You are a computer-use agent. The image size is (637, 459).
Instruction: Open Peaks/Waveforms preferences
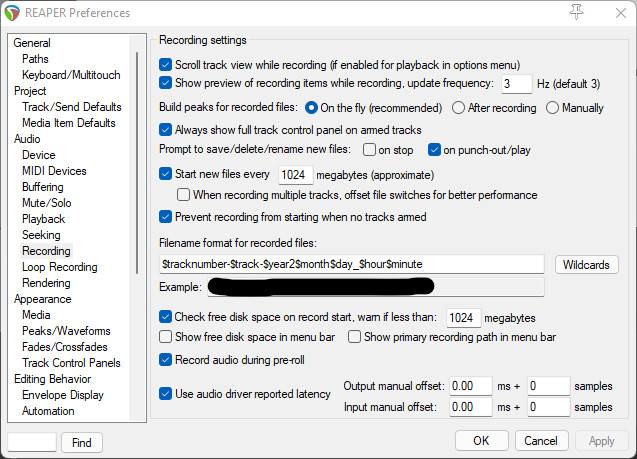[x=66, y=331]
